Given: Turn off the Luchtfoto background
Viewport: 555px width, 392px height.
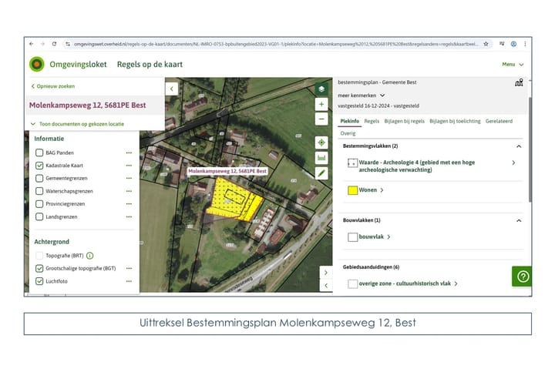Looking at the screenshot, I should tap(39, 281).
